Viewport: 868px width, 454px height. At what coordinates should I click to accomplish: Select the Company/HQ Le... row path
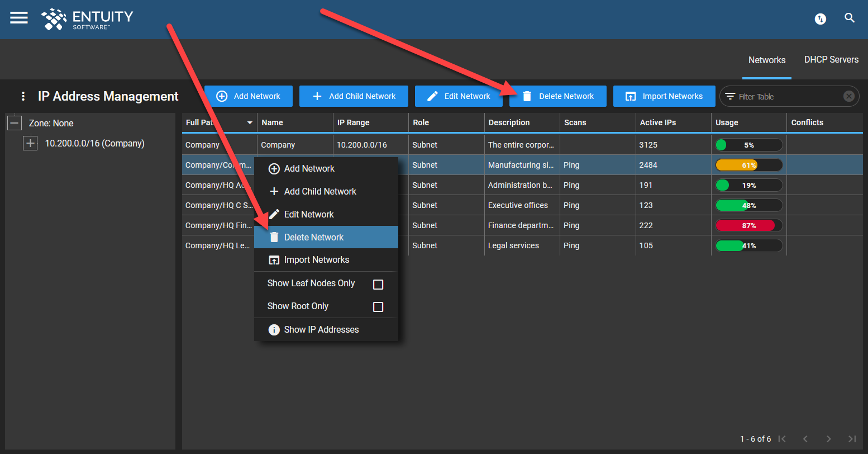(x=217, y=245)
